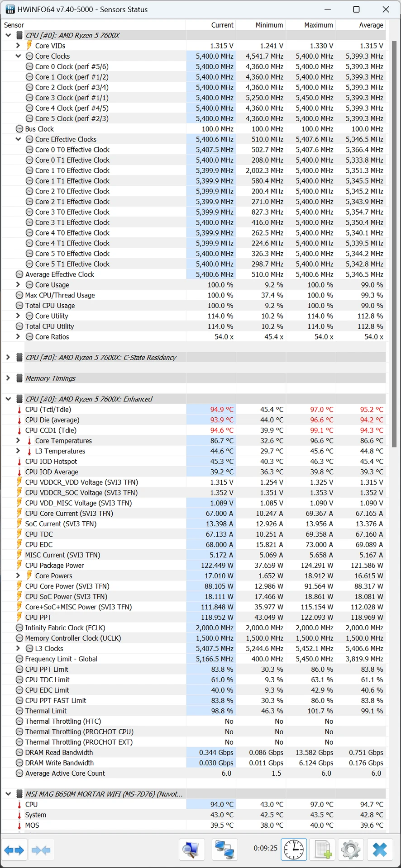Click the Minimum column header

click(261, 25)
